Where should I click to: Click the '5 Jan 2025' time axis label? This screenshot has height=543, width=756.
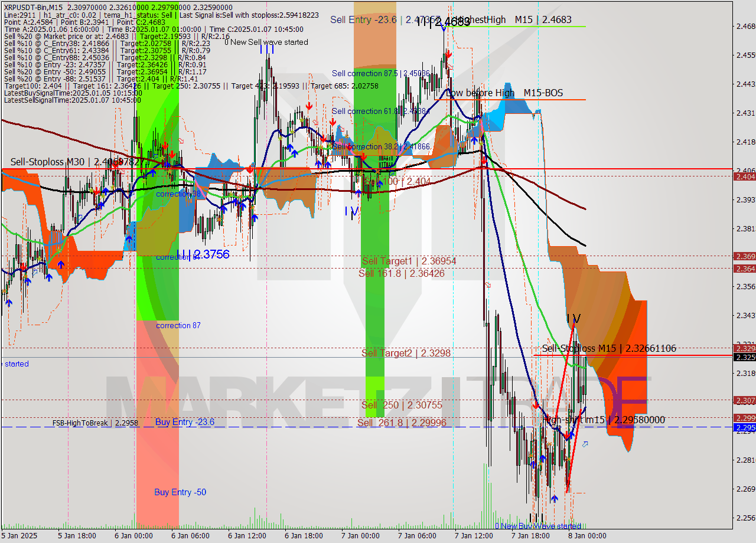pos(20,536)
